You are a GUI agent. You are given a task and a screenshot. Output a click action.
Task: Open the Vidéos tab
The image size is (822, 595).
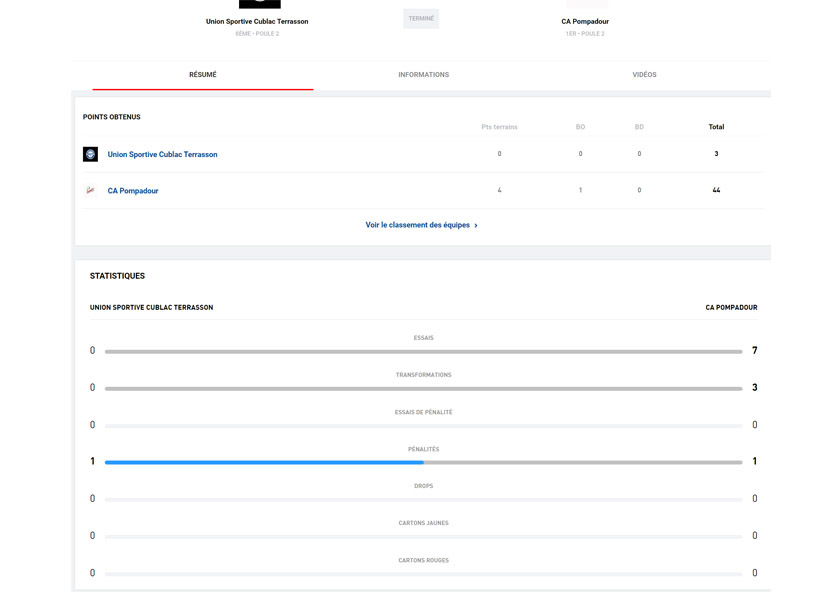tap(644, 75)
